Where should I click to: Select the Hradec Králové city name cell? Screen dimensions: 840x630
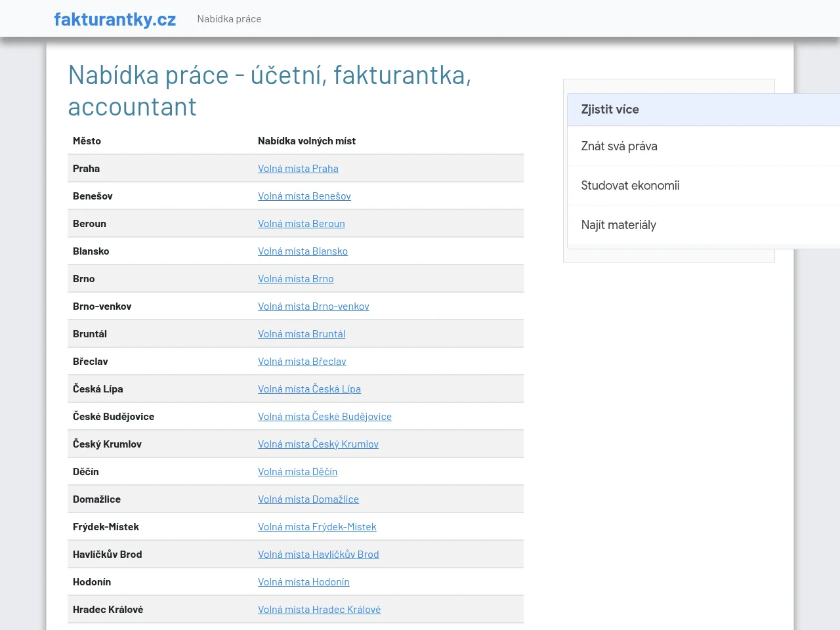pyautogui.click(x=160, y=610)
